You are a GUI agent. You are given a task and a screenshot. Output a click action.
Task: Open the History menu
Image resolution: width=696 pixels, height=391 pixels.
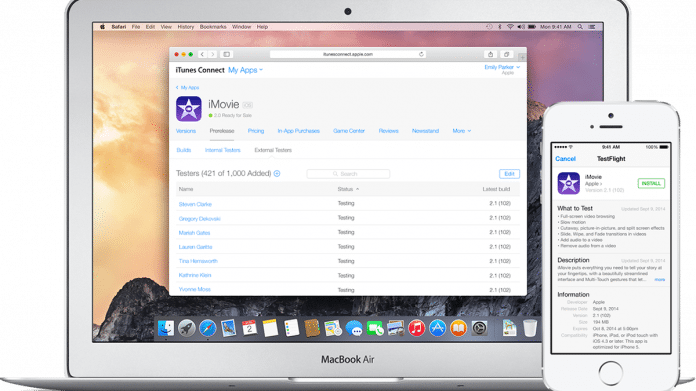coord(186,27)
